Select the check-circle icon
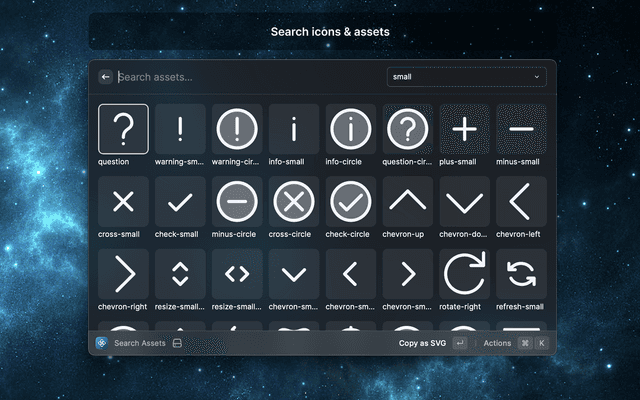 (x=351, y=201)
